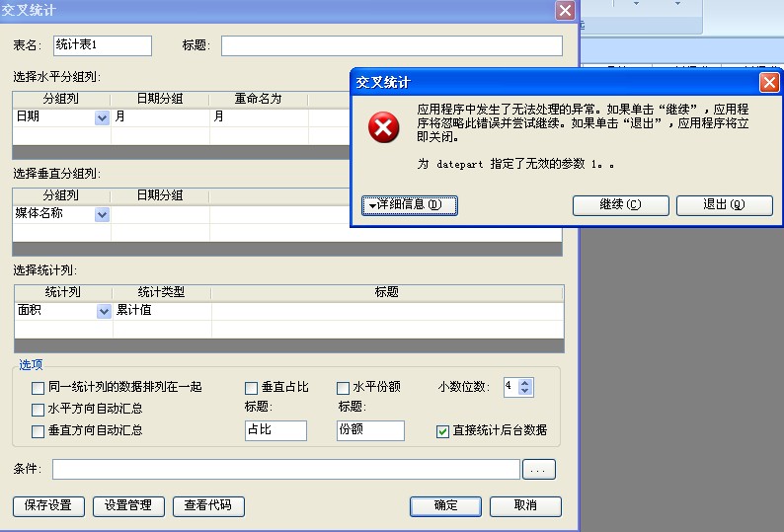Click the 继续(C) button
Screen dimensions: 784x532
620,205
